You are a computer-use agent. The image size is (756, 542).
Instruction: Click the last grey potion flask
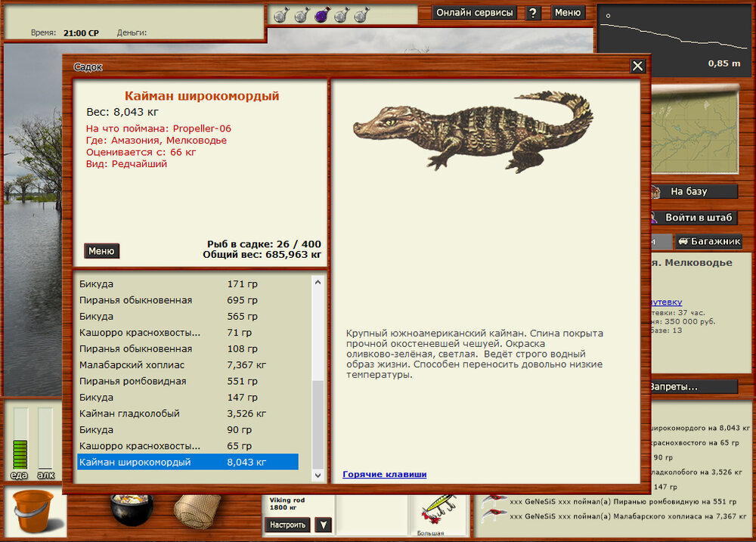[x=361, y=15]
